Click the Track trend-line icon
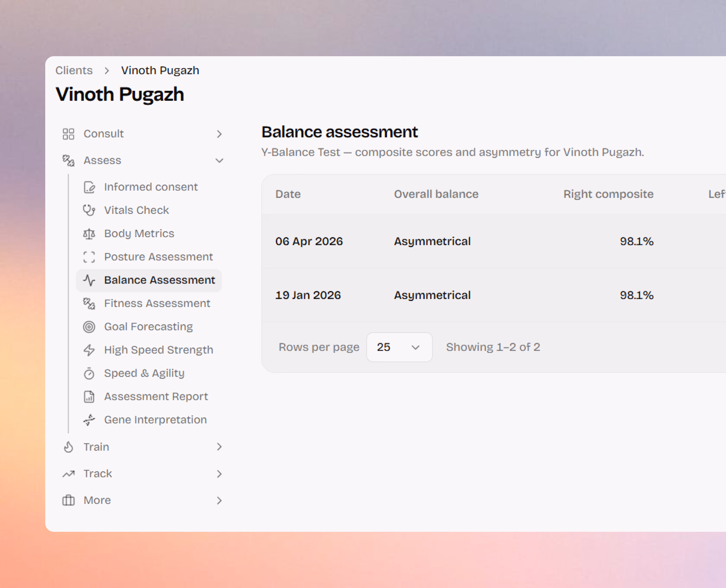This screenshot has width=726, height=588. pos(68,474)
